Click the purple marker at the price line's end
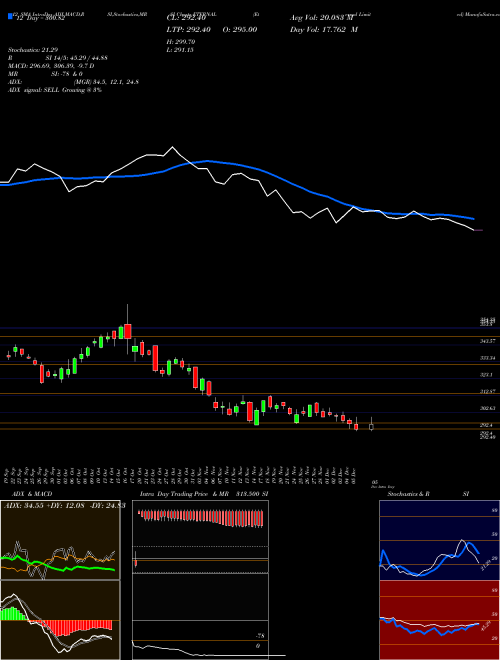The image size is (500, 660). pos(479,230)
